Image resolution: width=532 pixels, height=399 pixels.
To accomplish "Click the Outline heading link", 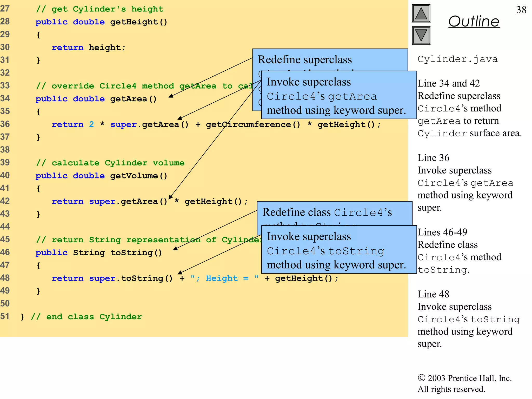I will pyautogui.click(x=474, y=21).
